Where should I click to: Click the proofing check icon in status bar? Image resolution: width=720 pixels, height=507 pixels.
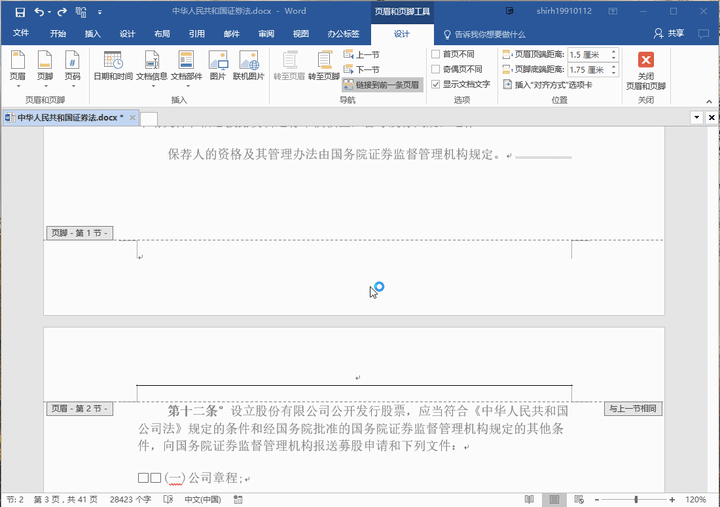(168, 499)
